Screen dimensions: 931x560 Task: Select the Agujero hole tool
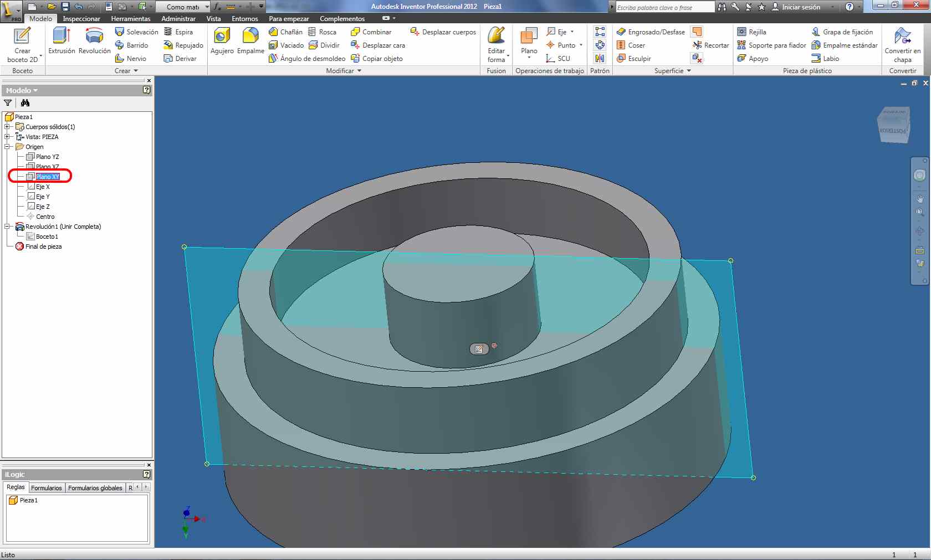(x=222, y=41)
